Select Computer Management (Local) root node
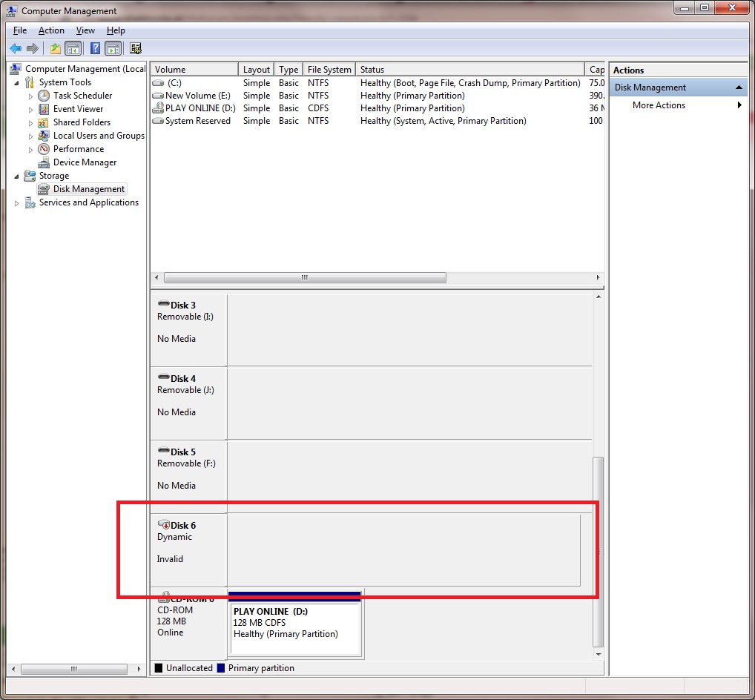This screenshot has width=755, height=700. pyautogui.click(x=85, y=69)
